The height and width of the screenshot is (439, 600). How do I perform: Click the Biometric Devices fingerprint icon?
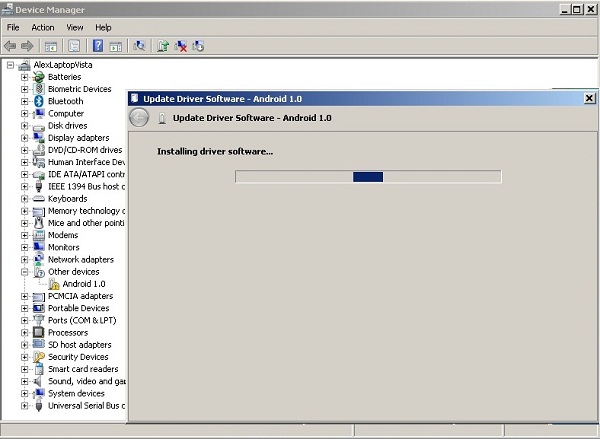(x=39, y=89)
